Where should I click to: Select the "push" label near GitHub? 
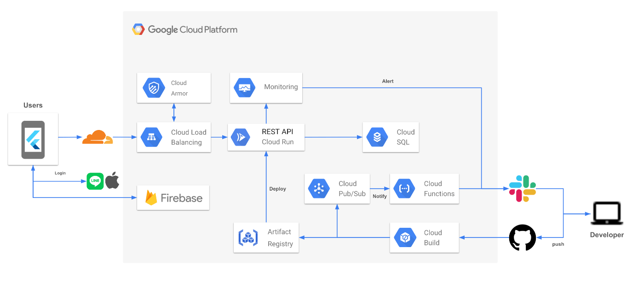558,244
